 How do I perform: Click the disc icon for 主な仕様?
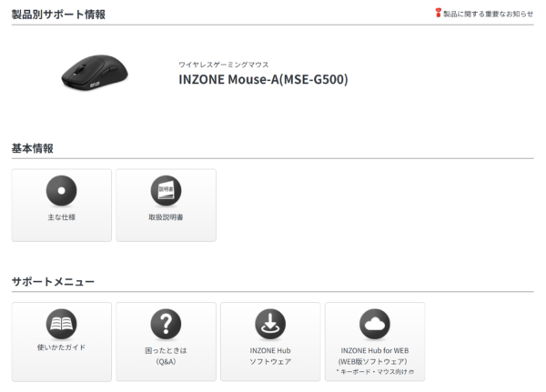61,190
